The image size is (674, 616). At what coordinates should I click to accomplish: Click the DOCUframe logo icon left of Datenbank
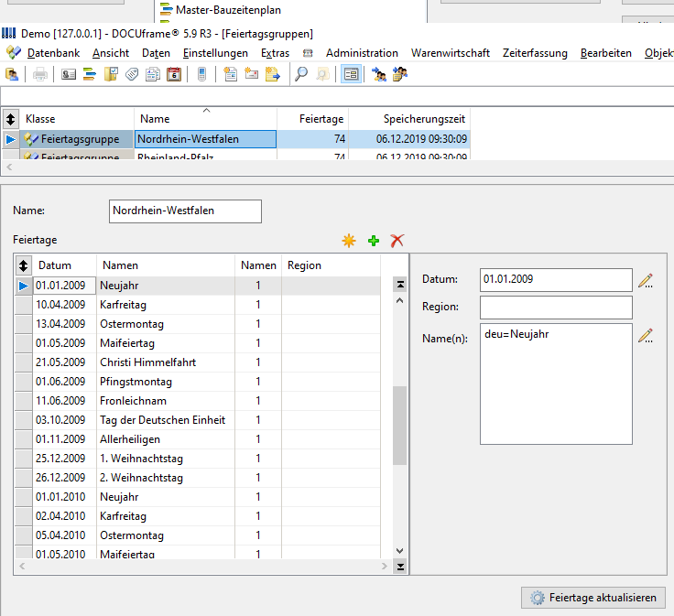[14, 52]
